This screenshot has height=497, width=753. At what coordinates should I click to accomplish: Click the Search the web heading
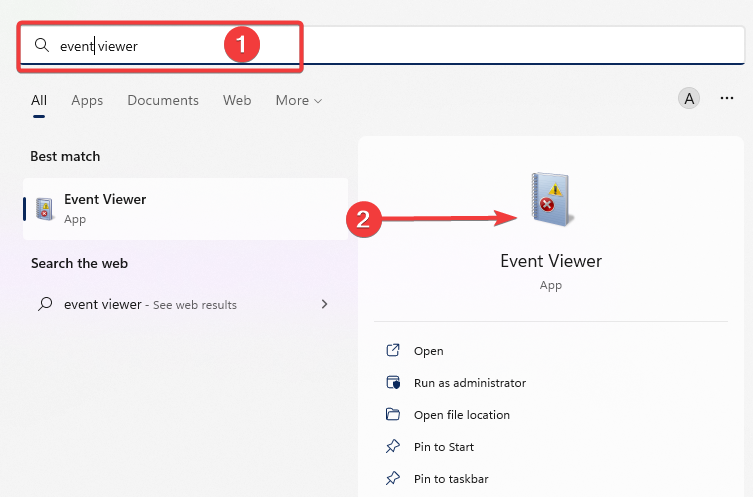[80, 263]
